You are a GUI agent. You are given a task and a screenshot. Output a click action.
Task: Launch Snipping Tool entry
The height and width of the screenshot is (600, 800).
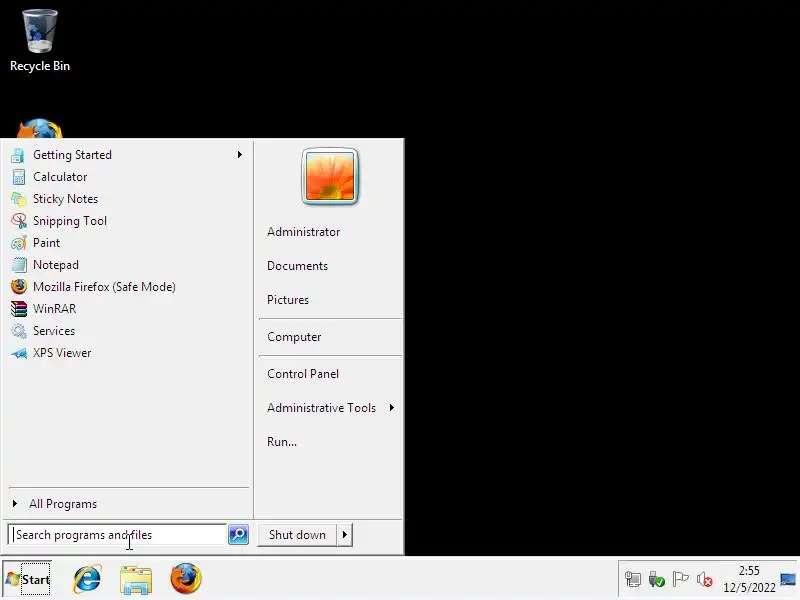[x=70, y=221]
